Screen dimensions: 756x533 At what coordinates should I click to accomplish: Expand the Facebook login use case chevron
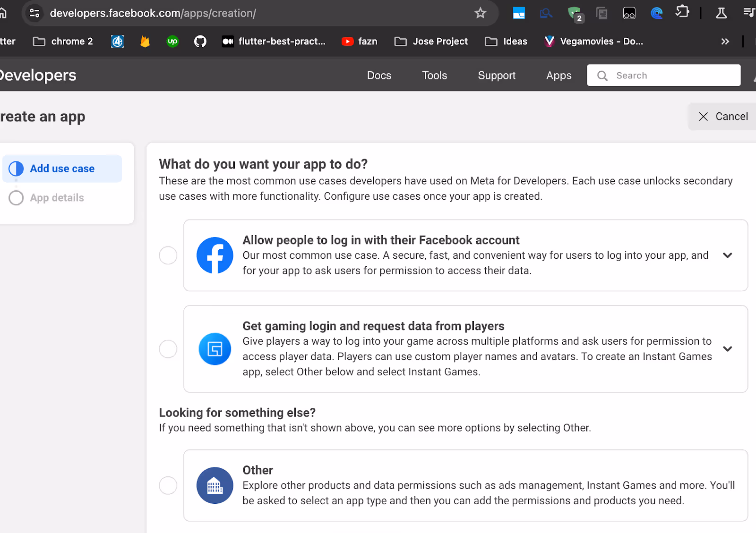(728, 255)
